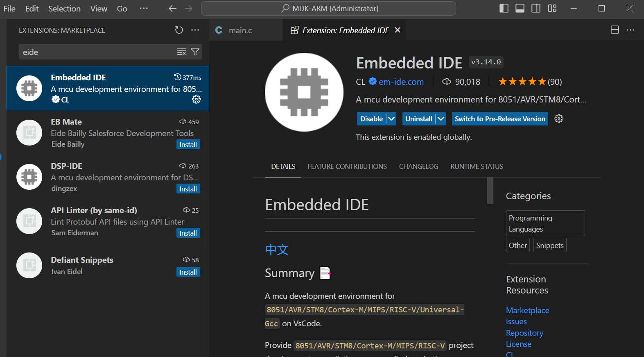This screenshot has height=357, width=644.
Task: Install the API Linter extension
Action: point(188,233)
